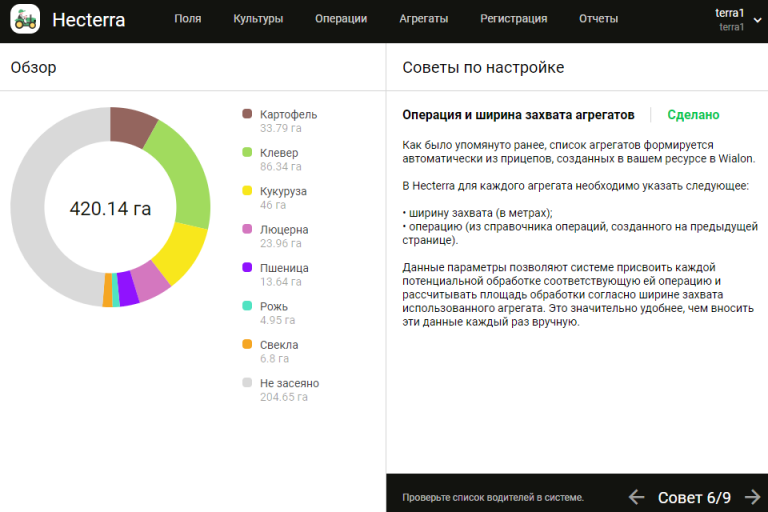Click the Люцерна pink legend swatch
The height and width of the screenshot is (512, 768).
(x=247, y=229)
